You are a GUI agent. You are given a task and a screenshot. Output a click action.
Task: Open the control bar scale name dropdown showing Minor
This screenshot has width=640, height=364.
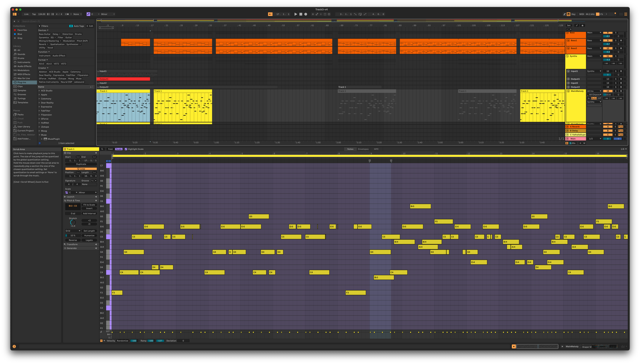pyautogui.click(x=108, y=14)
